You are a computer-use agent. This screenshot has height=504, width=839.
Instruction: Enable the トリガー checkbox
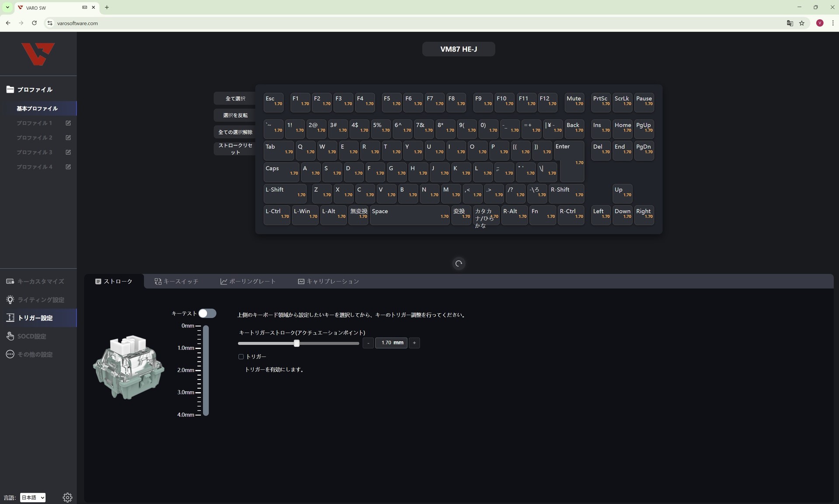click(x=241, y=357)
